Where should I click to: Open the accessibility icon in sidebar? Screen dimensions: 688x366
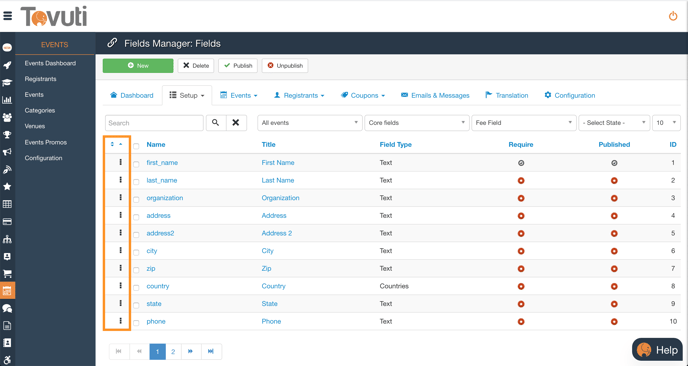tap(7, 360)
